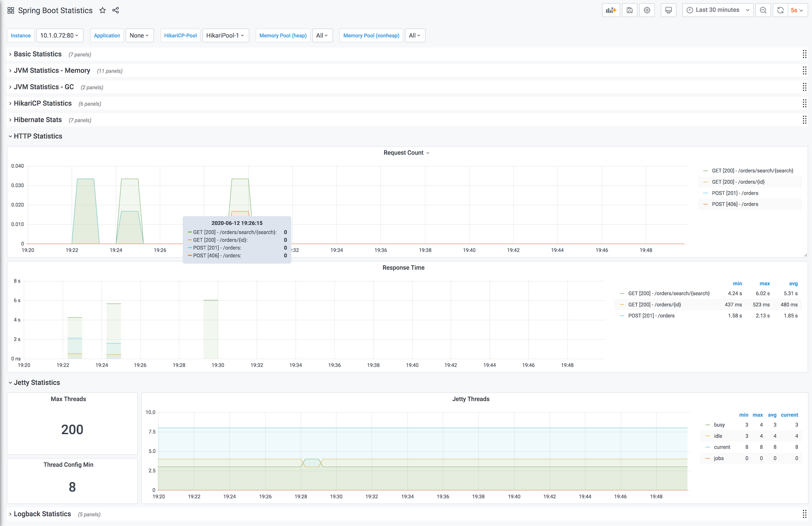
Task: Star the Spring Boot Statistics dashboard
Action: [x=102, y=10]
